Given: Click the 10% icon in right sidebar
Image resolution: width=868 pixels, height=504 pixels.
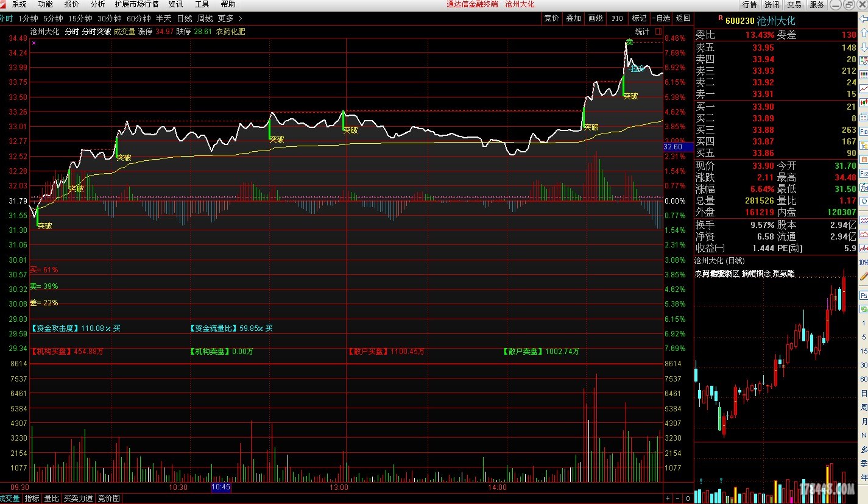Looking at the screenshot, I should [x=864, y=263].
